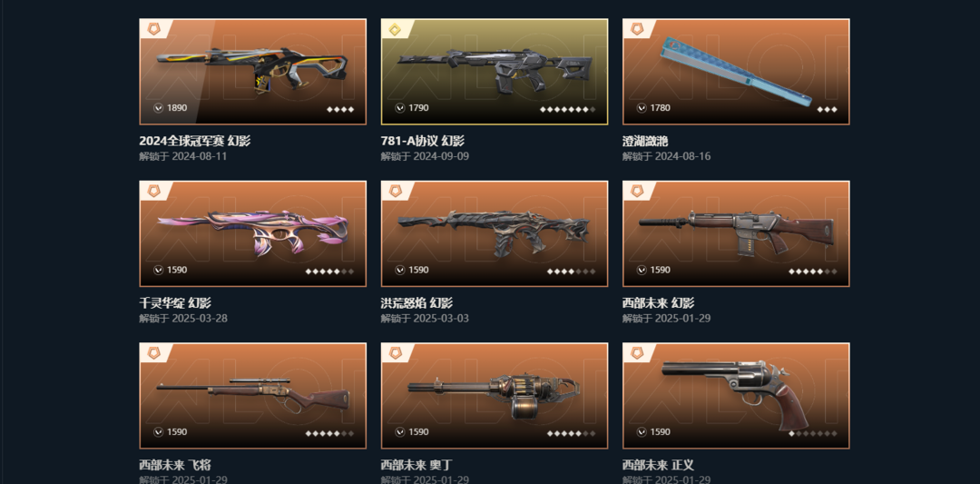Click the 西部未来 幻影 title text
The height and width of the screenshot is (484, 980).
[x=658, y=303]
